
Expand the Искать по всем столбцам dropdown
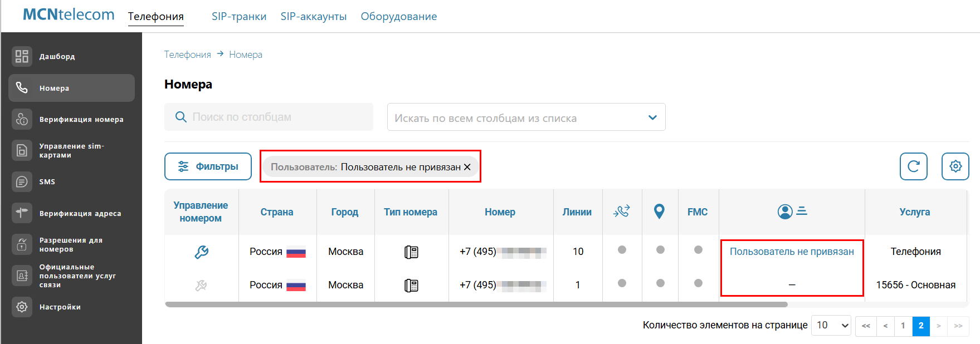(526, 117)
